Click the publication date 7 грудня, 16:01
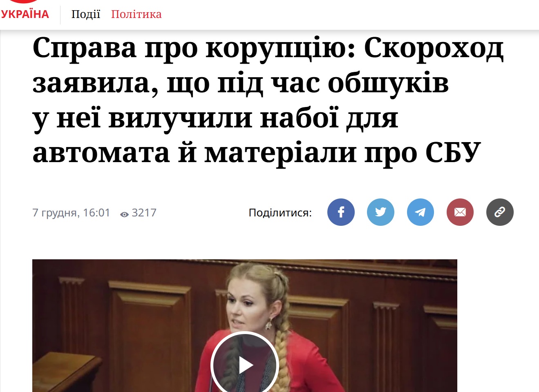539x392 pixels. pyautogui.click(x=72, y=213)
